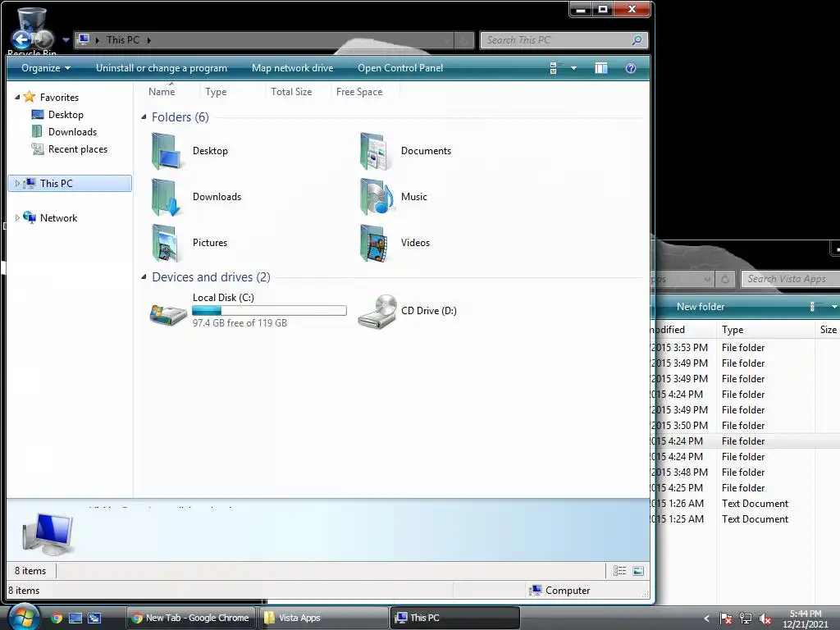Open the recent locations dropdown arrow
The width and height of the screenshot is (840, 630).
click(x=66, y=39)
